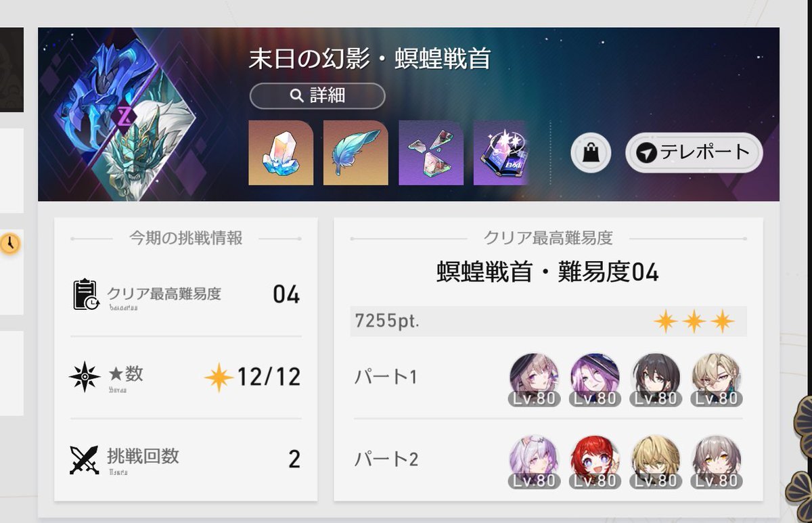Select the purple jewel box reward icon

click(501, 153)
